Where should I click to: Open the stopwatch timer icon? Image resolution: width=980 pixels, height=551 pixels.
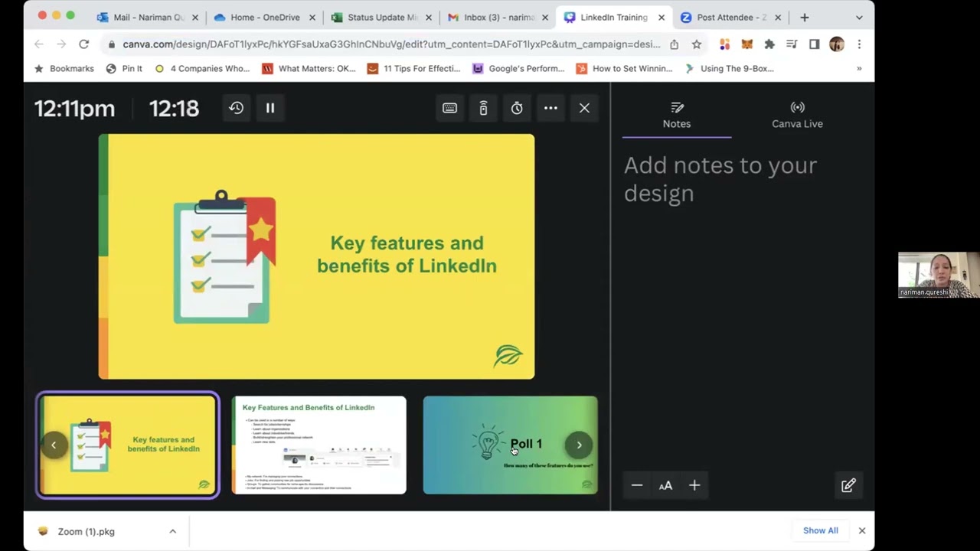[517, 108]
